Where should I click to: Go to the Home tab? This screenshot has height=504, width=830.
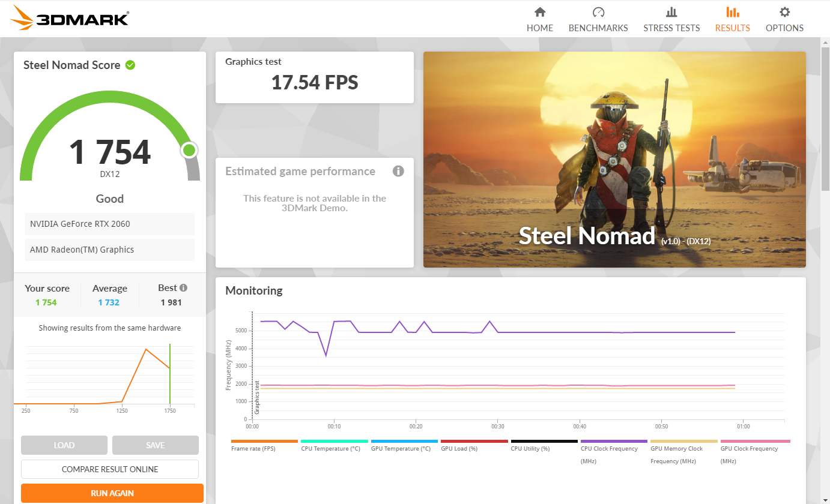pyautogui.click(x=540, y=20)
